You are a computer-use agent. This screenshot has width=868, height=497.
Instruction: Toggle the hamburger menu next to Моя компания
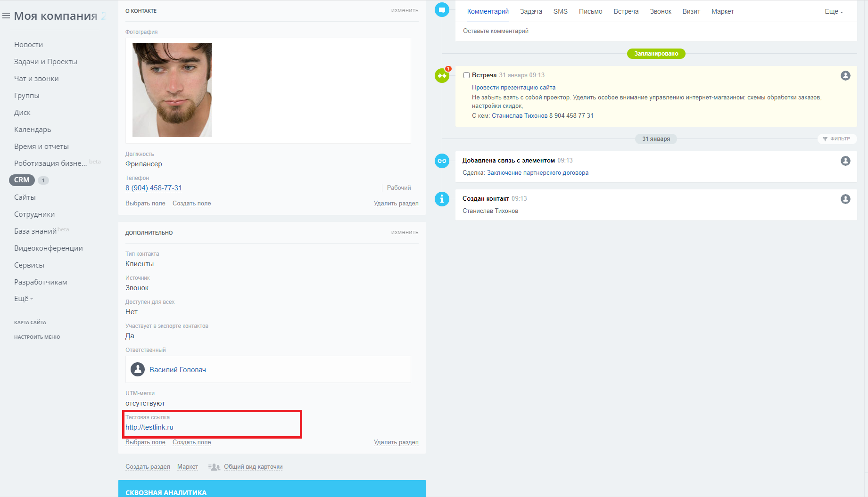6,16
